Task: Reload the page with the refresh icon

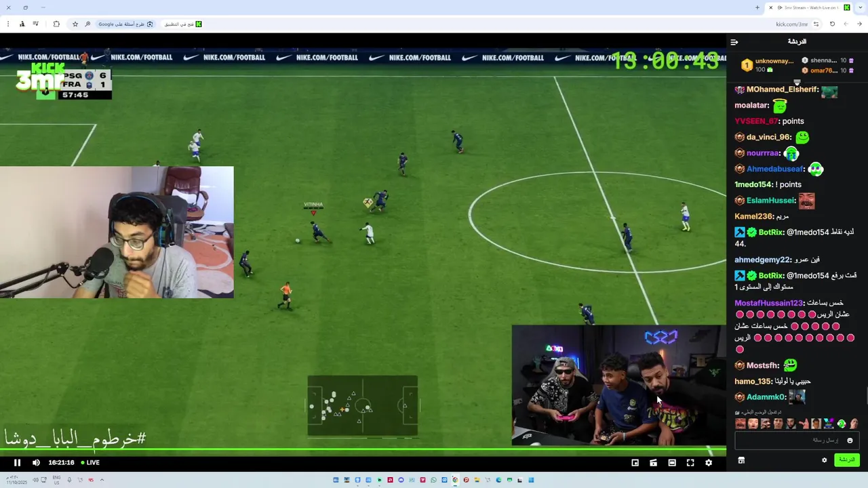Action: coord(833,24)
